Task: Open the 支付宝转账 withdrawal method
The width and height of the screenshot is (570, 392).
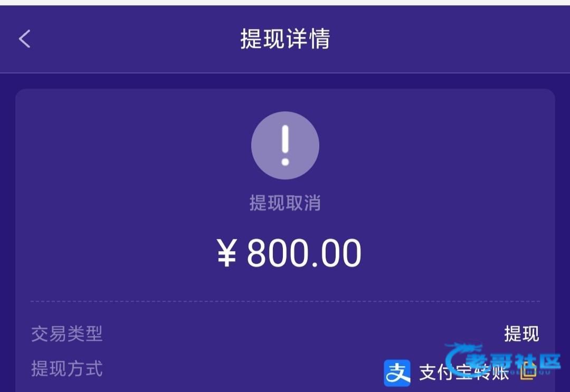Action: coord(463,373)
